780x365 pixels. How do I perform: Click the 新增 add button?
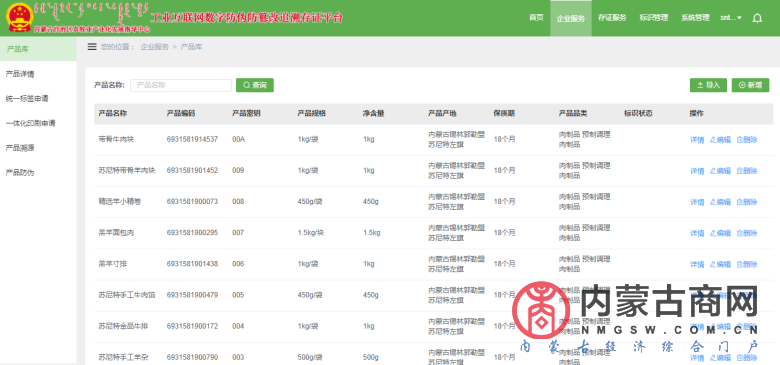pyautogui.click(x=751, y=86)
